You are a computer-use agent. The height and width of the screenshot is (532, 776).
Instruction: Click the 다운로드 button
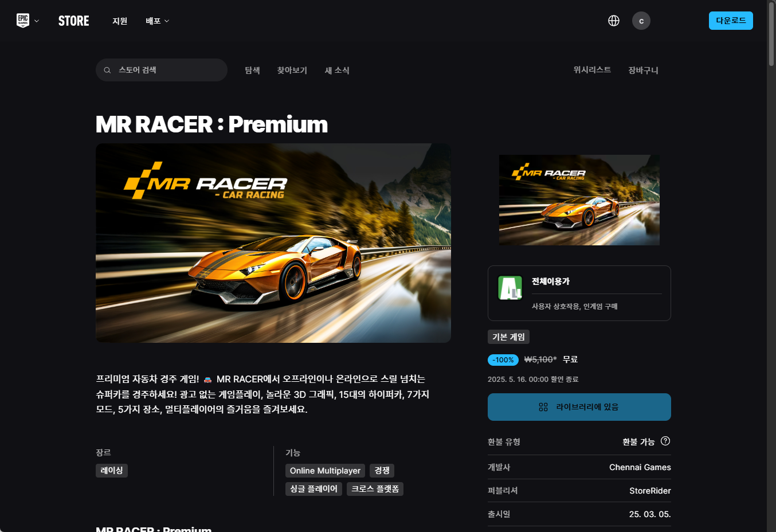point(731,21)
